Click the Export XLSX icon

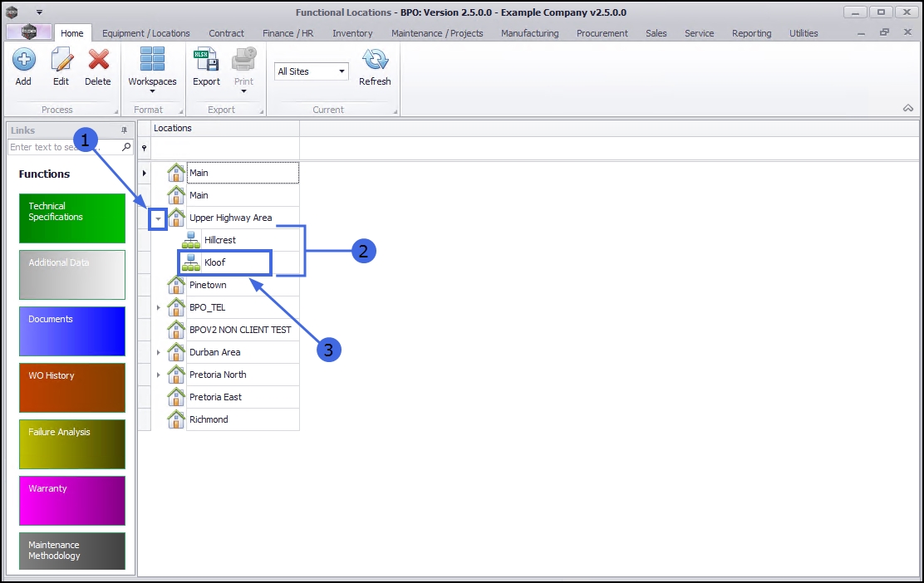pyautogui.click(x=206, y=60)
